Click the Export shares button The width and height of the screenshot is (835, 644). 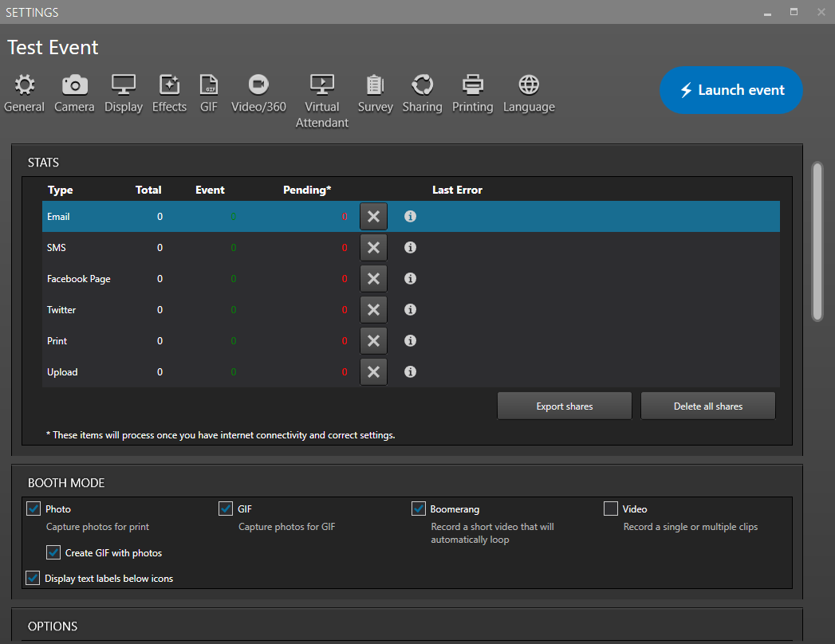565,406
